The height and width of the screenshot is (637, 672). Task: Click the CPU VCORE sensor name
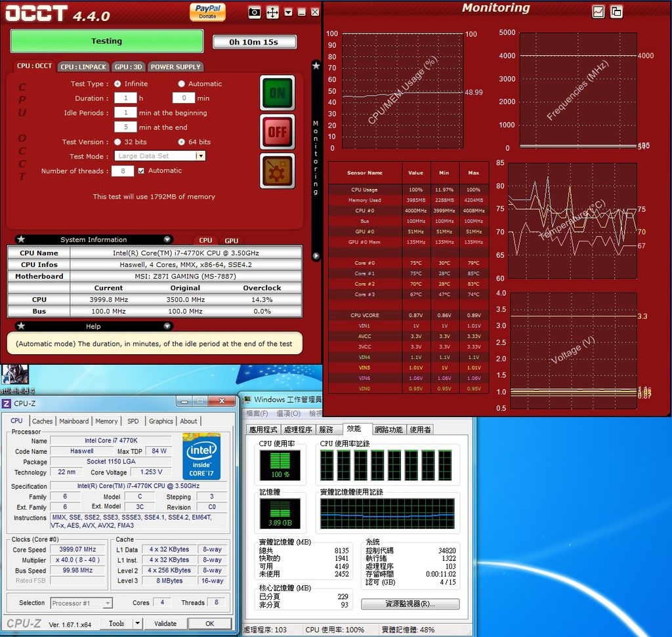point(365,316)
